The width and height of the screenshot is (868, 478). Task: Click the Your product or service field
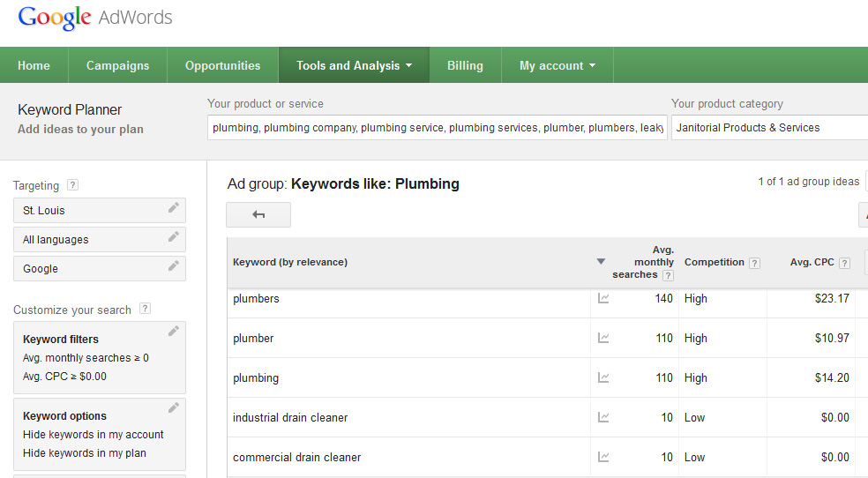pos(436,128)
